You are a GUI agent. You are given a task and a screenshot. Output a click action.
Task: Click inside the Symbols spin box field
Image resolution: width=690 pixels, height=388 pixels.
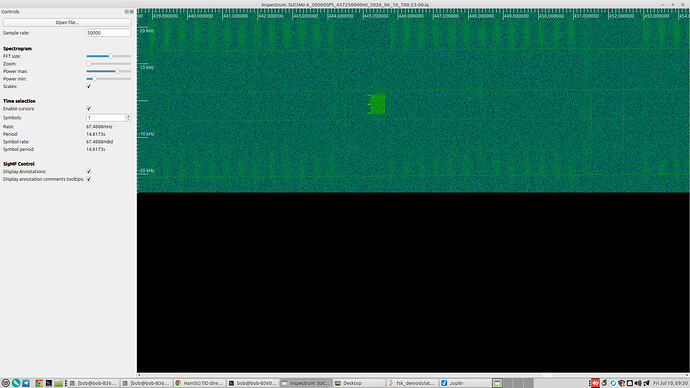coord(106,118)
